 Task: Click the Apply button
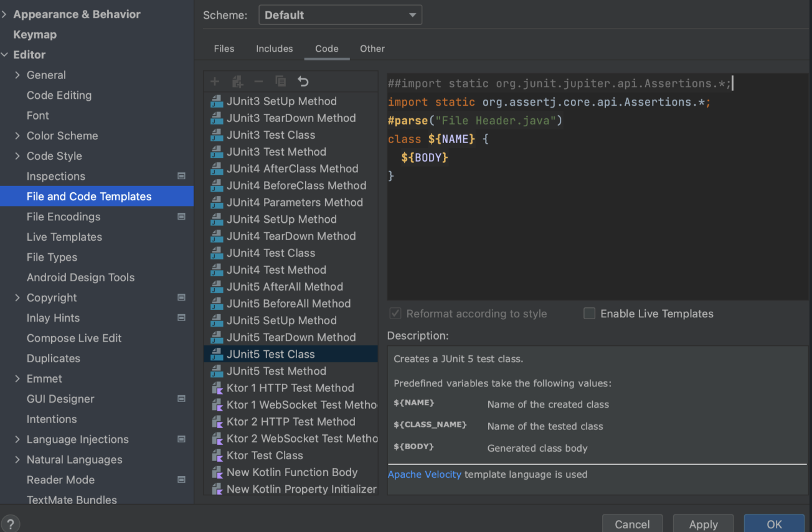[x=704, y=524]
